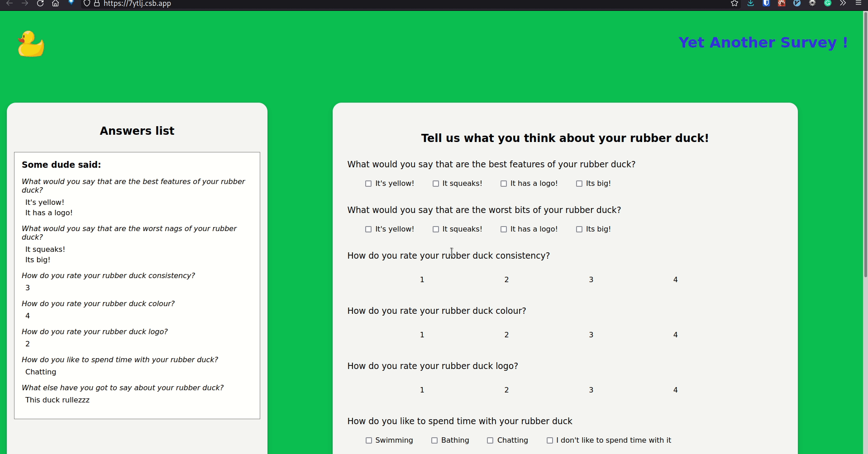
Task: Click answer "It has a logo!" in answers list
Action: [49, 213]
